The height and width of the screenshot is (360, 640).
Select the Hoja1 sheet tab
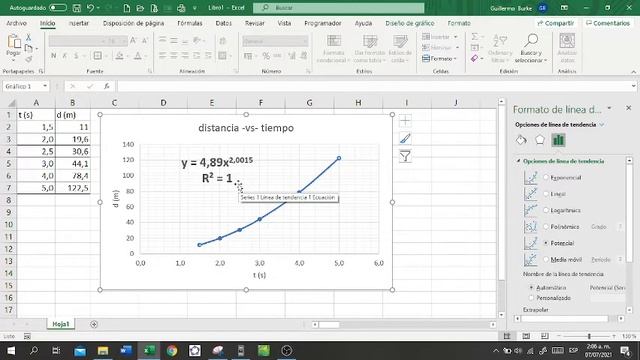(61, 324)
